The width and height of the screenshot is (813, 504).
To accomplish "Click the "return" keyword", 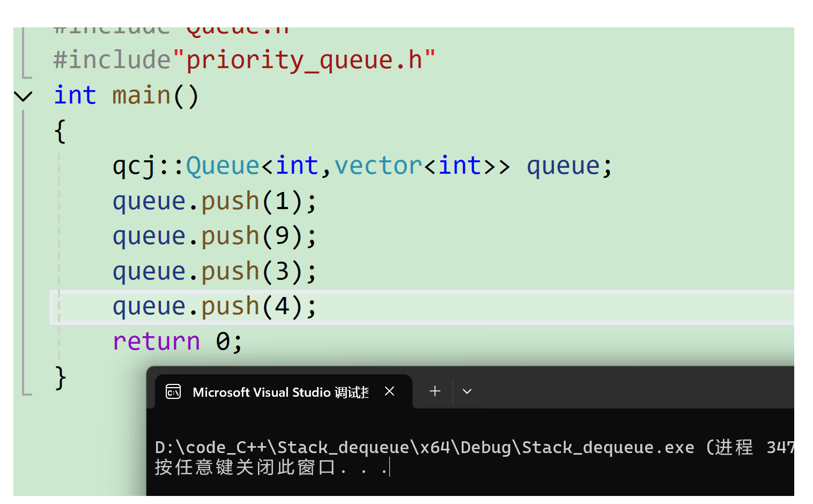I will pyautogui.click(x=157, y=342).
